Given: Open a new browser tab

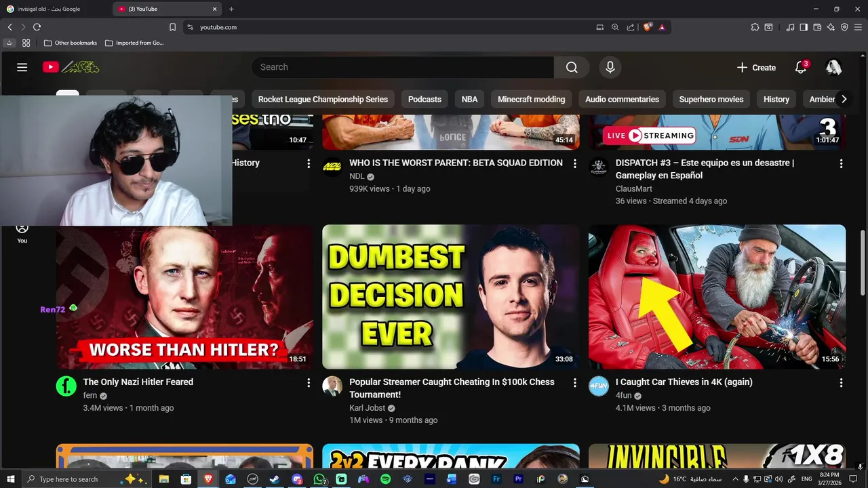Looking at the screenshot, I should (x=231, y=9).
